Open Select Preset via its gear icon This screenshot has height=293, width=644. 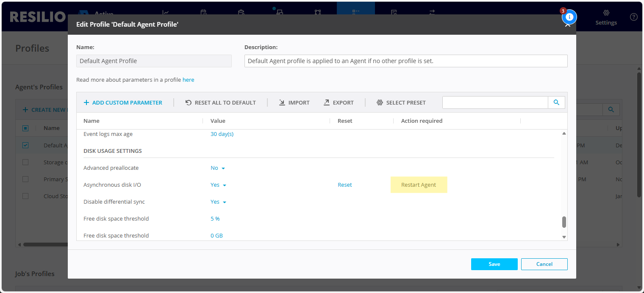click(x=380, y=102)
